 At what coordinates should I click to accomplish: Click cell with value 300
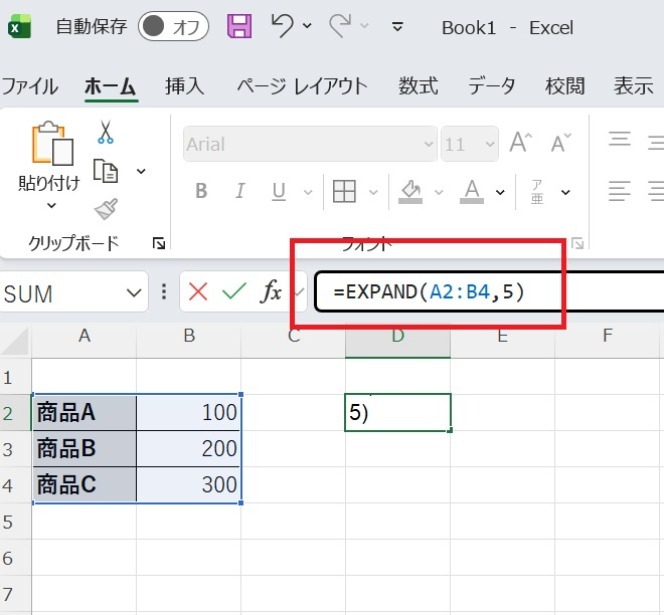pyautogui.click(x=189, y=485)
